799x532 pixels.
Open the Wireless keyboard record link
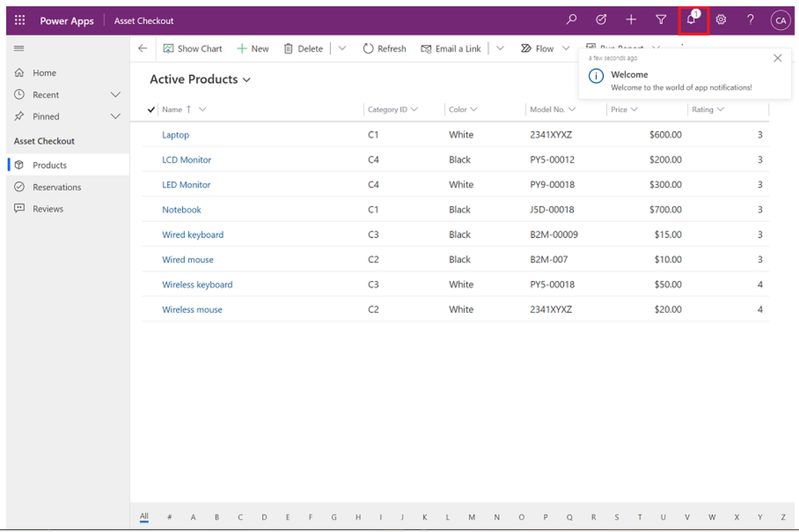click(197, 284)
